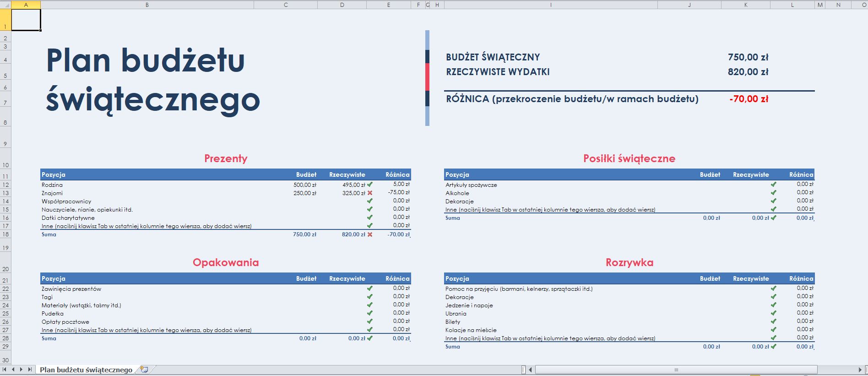
Task: Click Budżet header in the Prezenty table
Action: point(306,174)
